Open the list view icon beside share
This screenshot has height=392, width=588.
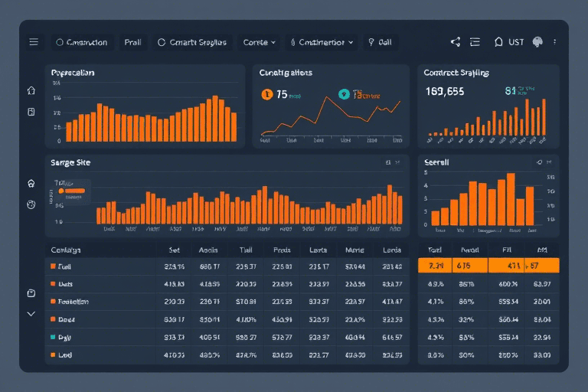(475, 42)
